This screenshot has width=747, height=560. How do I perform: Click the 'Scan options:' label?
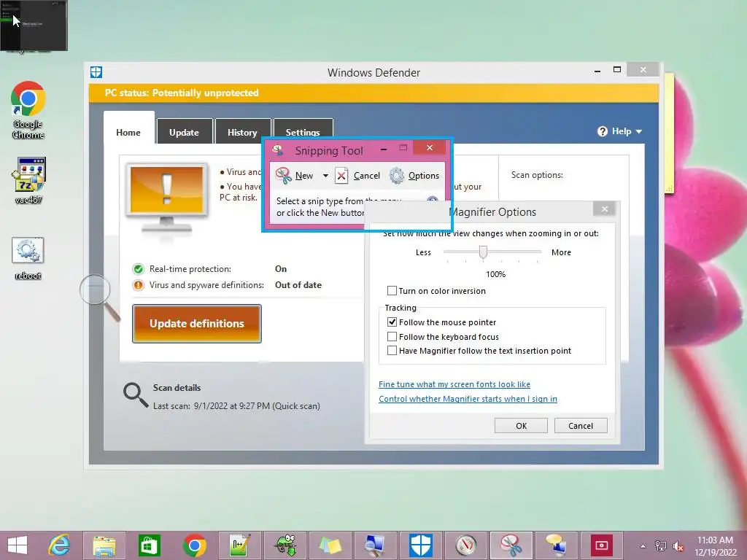click(537, 175)
